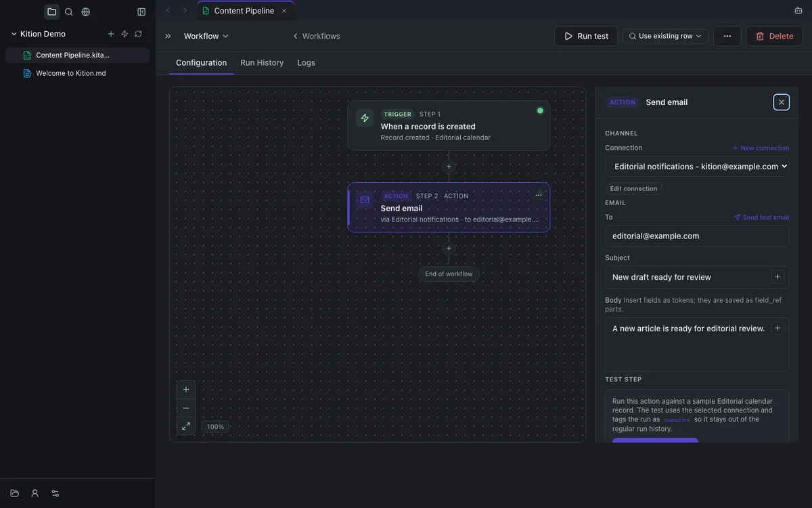Open the user account icon in the bottom bar

click(x=35, y=493)
